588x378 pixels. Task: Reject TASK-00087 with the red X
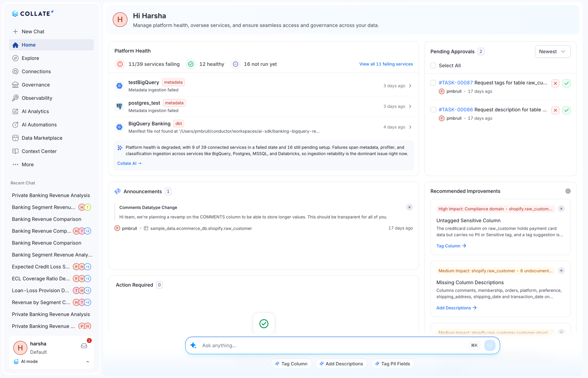[x=555, y=83]
